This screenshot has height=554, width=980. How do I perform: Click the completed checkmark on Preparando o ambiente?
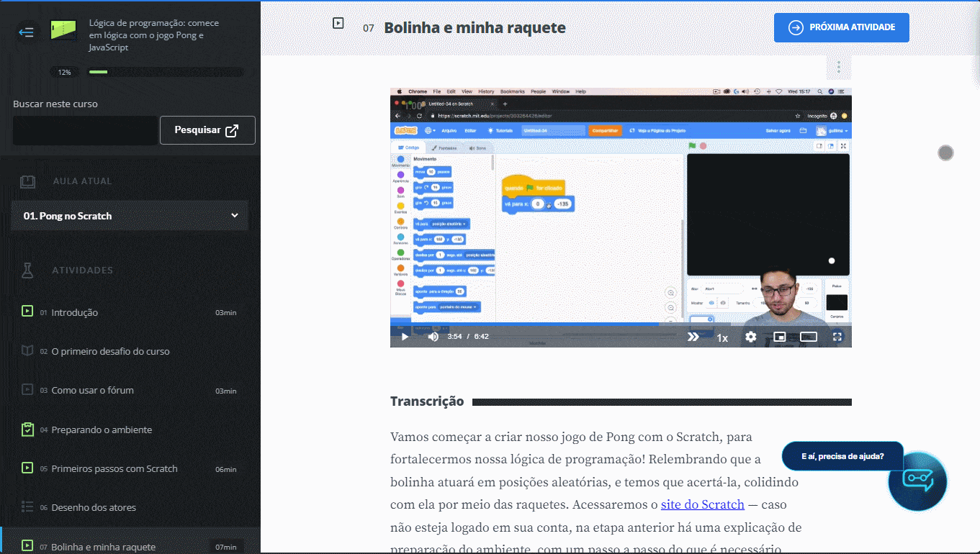27,428
